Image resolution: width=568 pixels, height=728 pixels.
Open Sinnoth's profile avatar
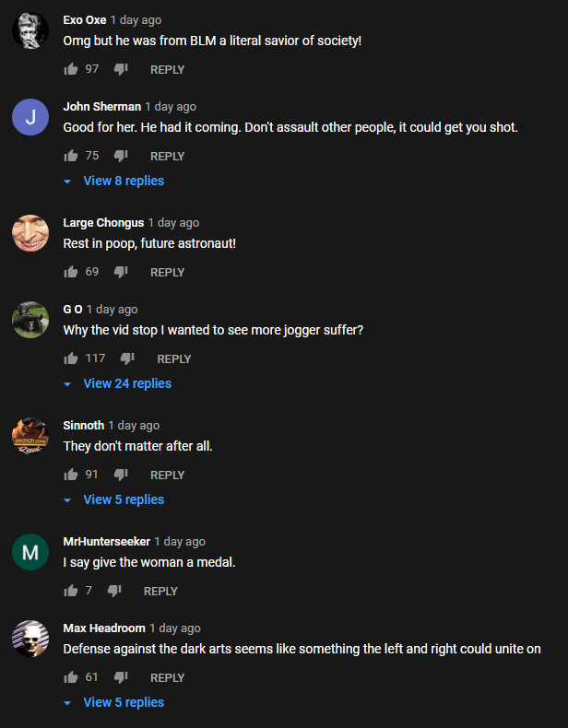click(x=30, y=436)
